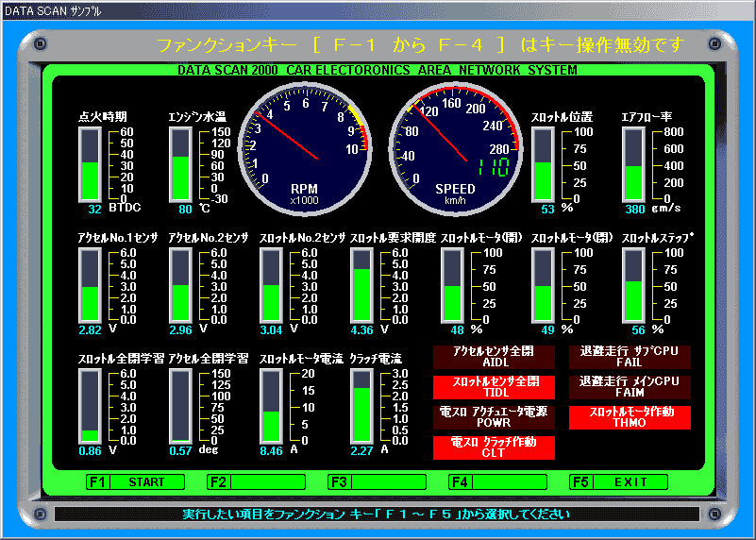Click the RPM tachometer gauge

305,148
